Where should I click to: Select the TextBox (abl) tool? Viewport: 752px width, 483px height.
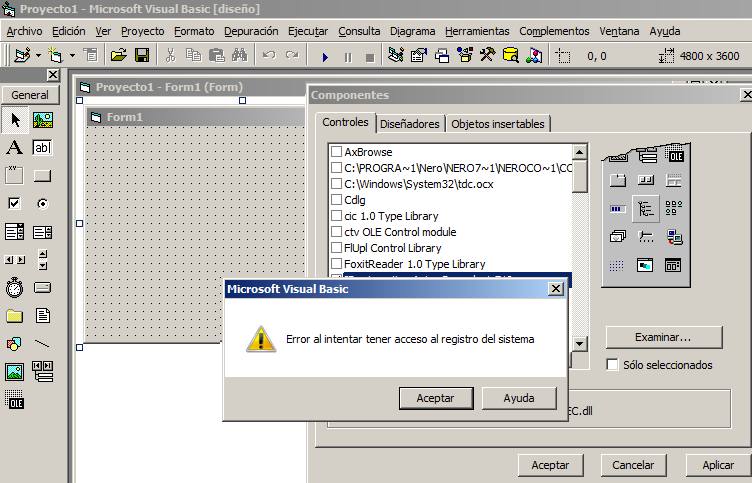[x=43, y=147]
